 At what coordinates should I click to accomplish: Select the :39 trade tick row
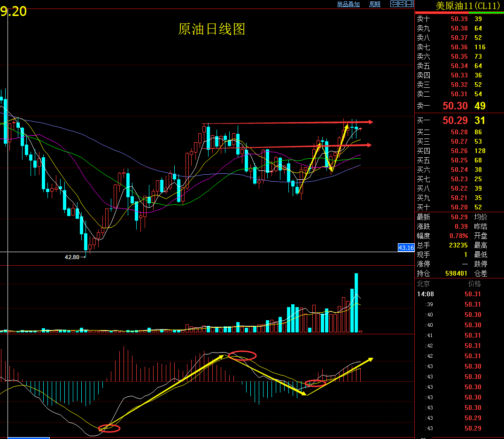(459, 304)
